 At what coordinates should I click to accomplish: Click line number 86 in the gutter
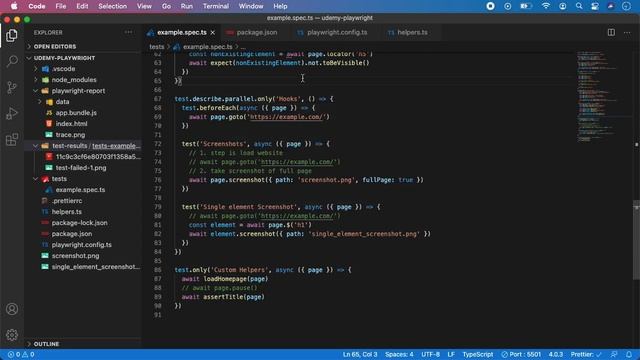[158, 270]
